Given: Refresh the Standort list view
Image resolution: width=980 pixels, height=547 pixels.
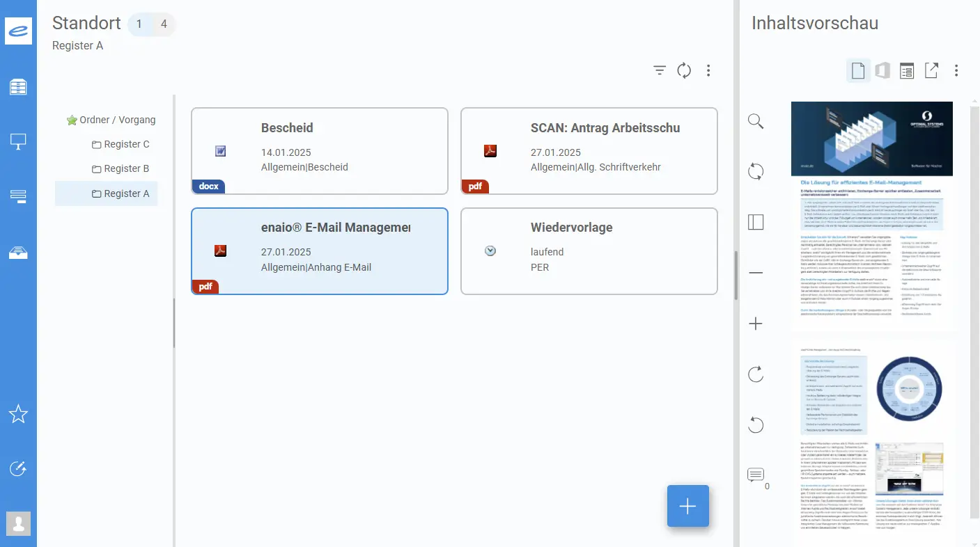Looking at the screenshot, I should click(x=684, y=70).
